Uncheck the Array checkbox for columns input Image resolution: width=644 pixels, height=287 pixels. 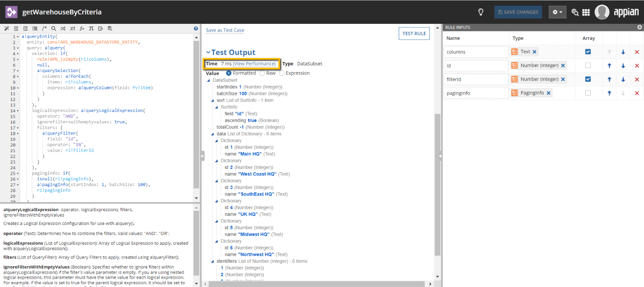588,52
